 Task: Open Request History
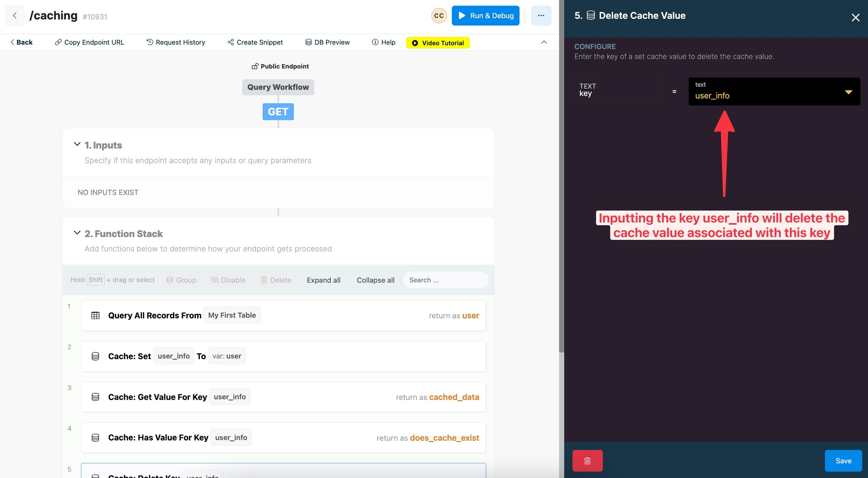(176, 42)
